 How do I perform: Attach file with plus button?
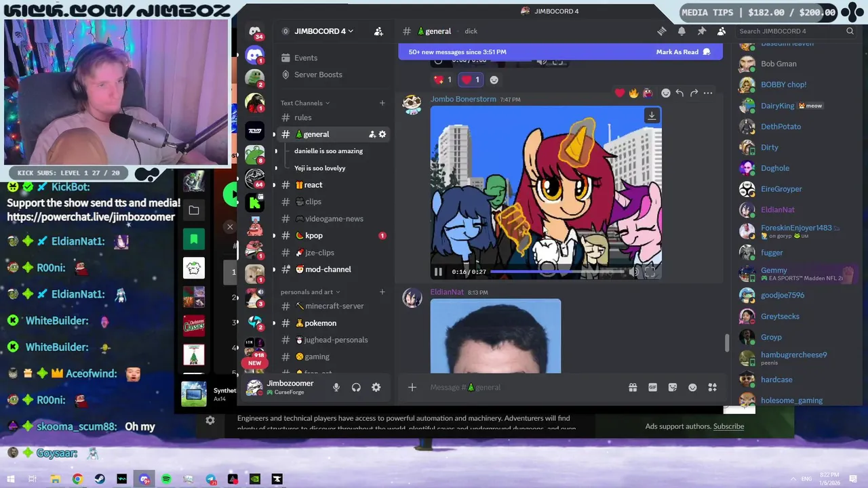[x=412, y=387]
